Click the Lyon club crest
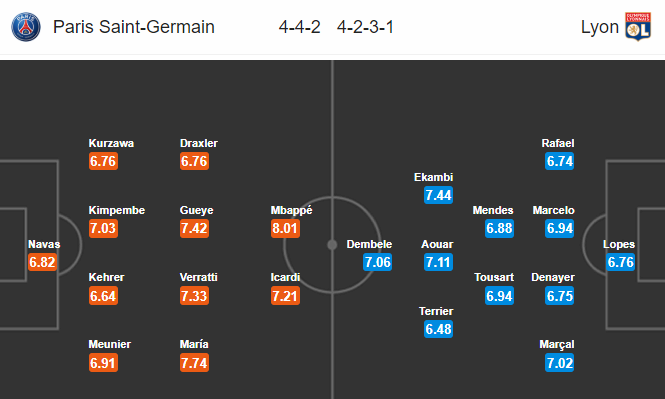665x399 pixels. point(638,27)
